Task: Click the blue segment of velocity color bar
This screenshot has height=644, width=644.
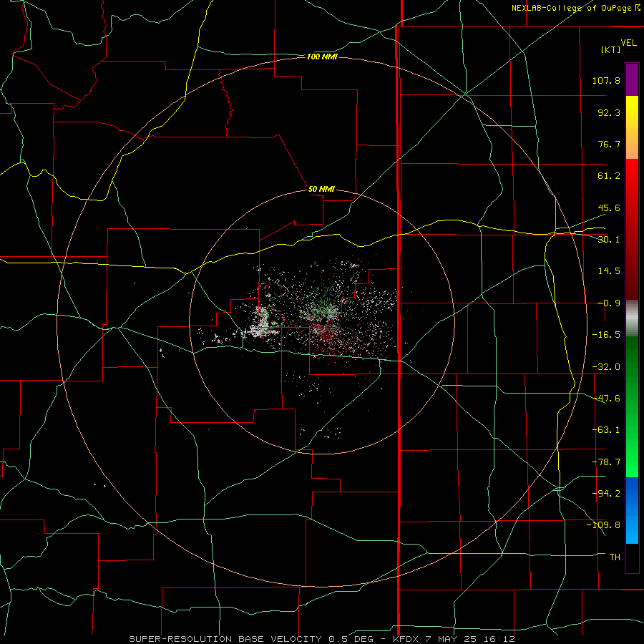Action: coord(632,510)
